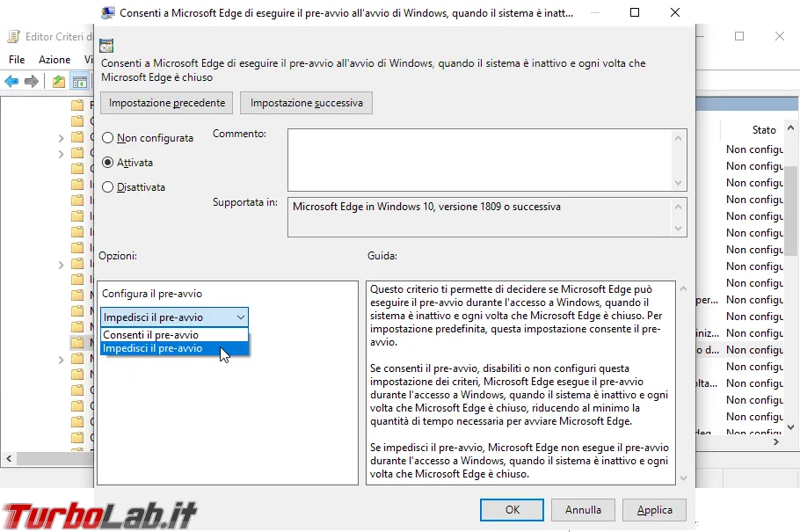800x532 pixels.
Task: Click the Stato column header
Action: pyautogui.click(x=764, y=130)
